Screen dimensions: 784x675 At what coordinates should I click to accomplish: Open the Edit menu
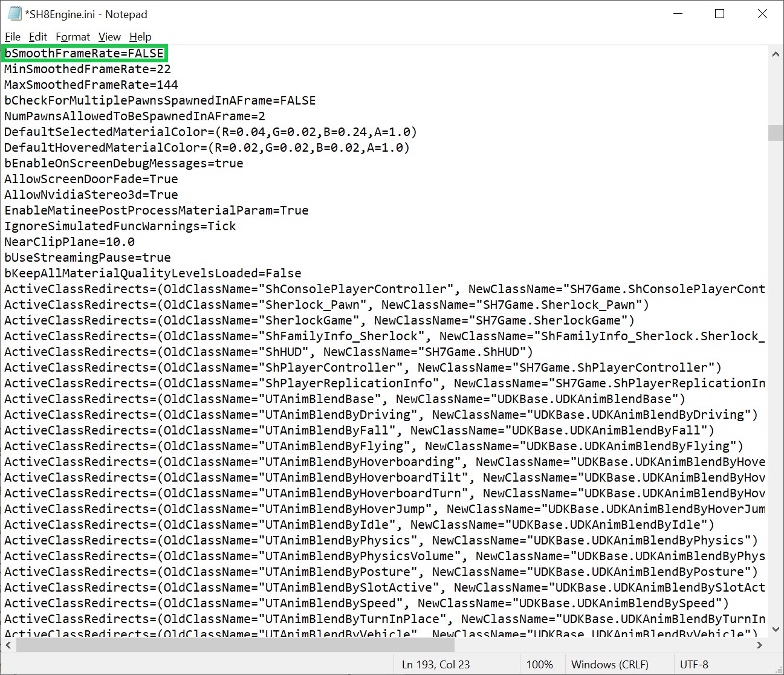point(38,37)
